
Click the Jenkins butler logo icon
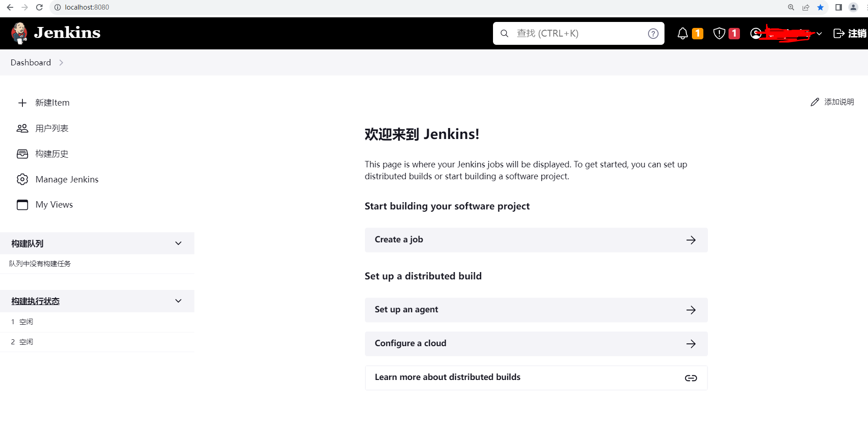19,33
